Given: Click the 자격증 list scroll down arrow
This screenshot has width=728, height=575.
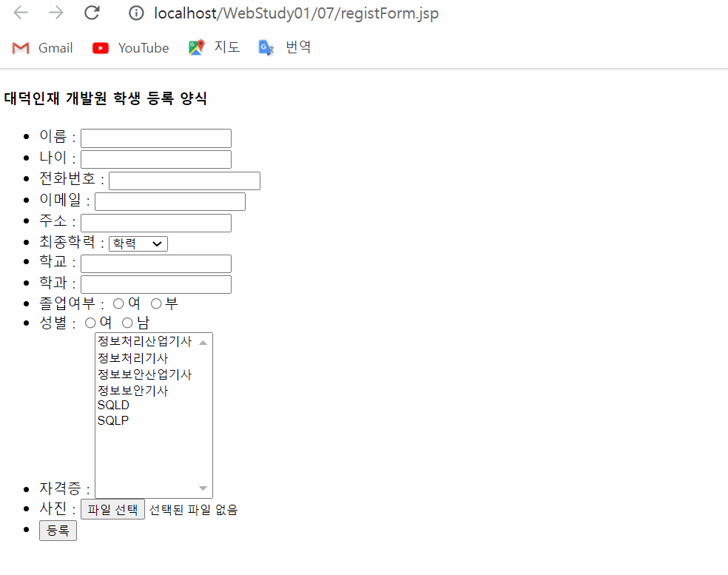Looking at the screenshot, I should [x=203, y=488].
